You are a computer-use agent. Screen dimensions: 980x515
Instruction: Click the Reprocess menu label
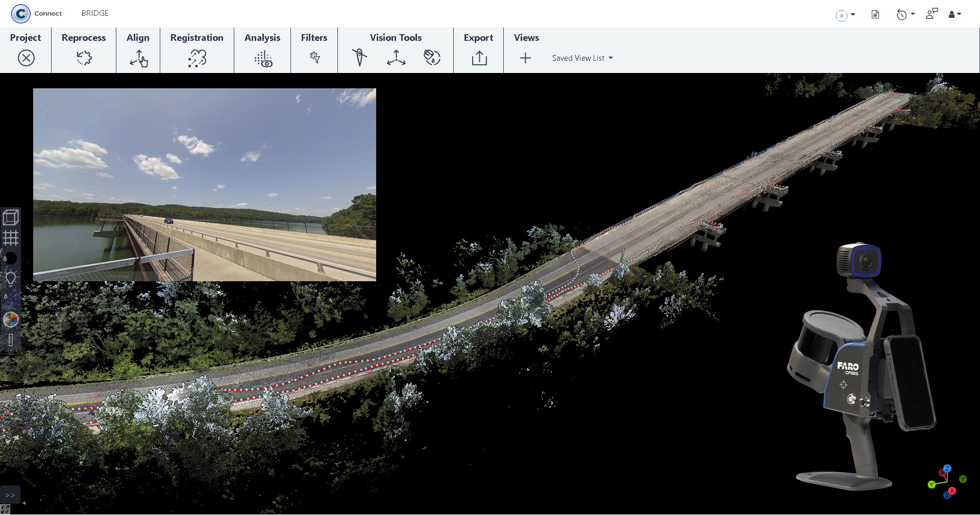tap(84, 38)
